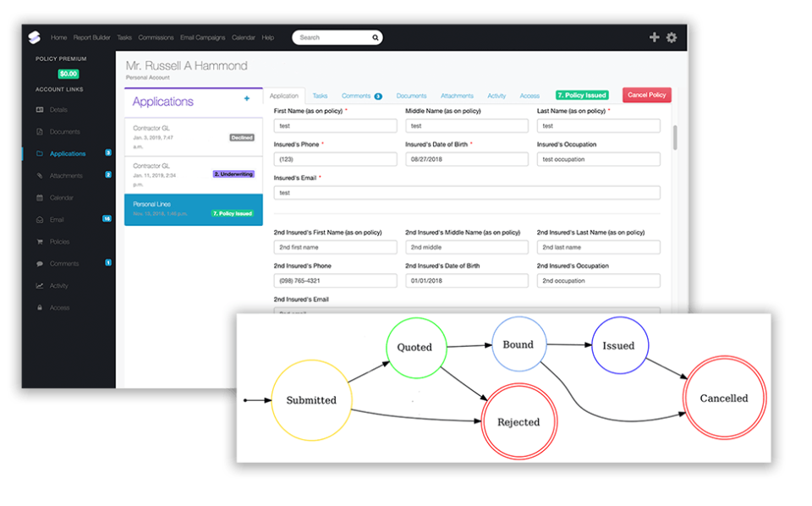Viewport: 812px width, 506px height.
Task: Click the plus icon in top toolbar
Action: [x=654, y=37]
